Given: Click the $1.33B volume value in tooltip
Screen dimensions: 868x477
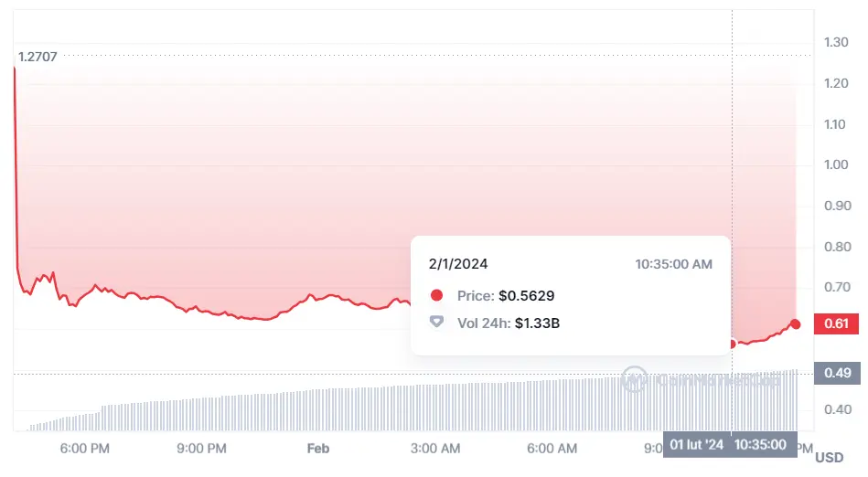Looking at the screenshot, I should point(538,322).
